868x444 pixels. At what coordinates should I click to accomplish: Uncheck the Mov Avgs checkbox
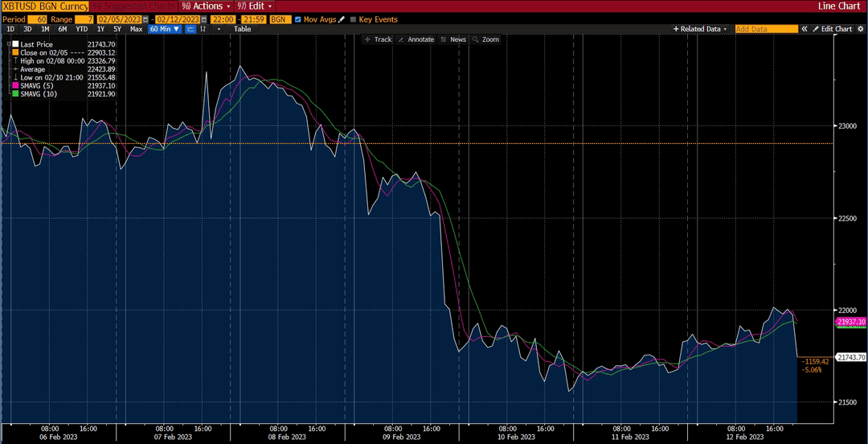click(298, 19)
